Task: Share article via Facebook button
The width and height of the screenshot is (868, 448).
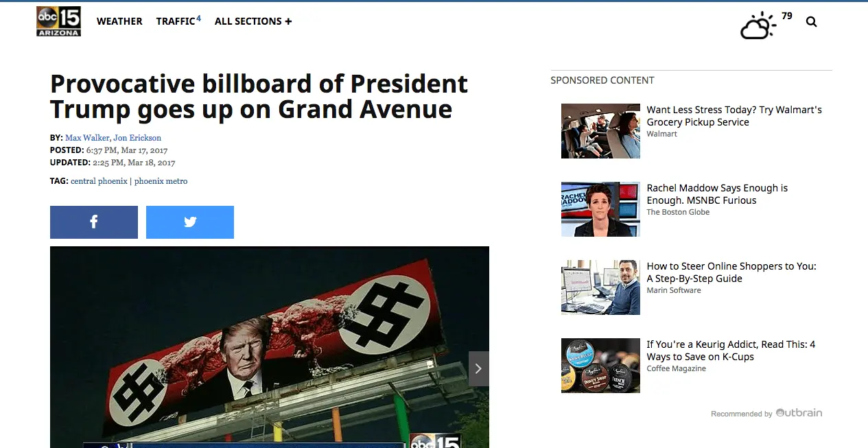Action: pos(94,222)
